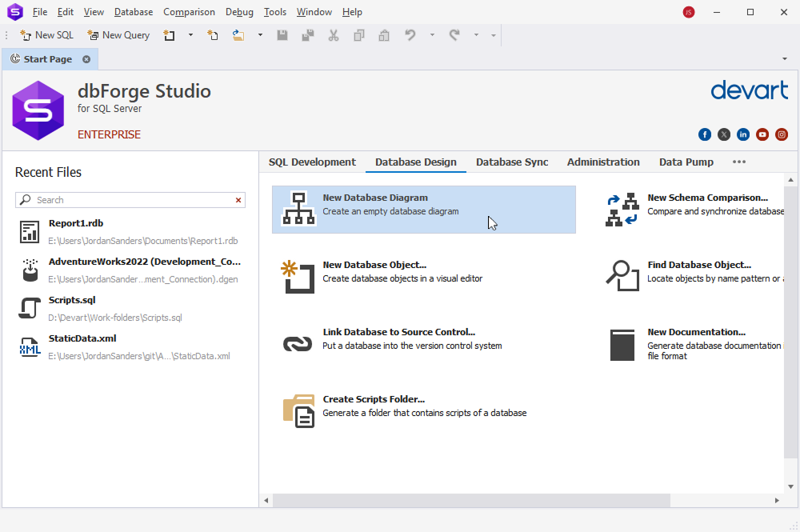Switch to the Administration tab
Screen dimensions: 800x532
coord(603,162)
